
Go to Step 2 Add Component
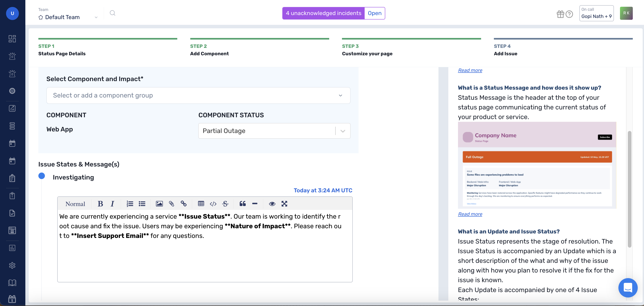209,50
